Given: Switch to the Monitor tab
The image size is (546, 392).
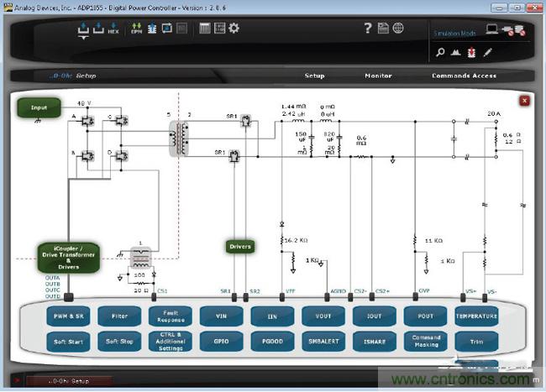Looking at the screenshot, I should pyautogui.click(x=378, y=76).
